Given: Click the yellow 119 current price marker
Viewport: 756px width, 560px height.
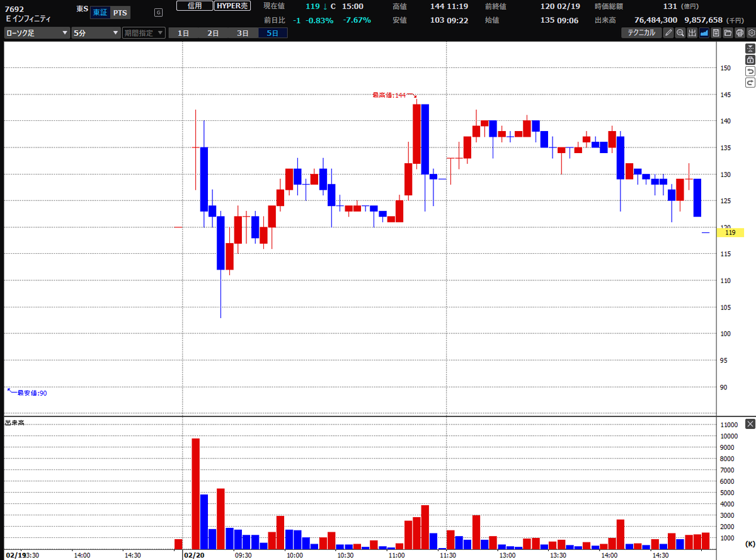Looking at the screenshot, I should pyautogui.click(x=730, y=232).
